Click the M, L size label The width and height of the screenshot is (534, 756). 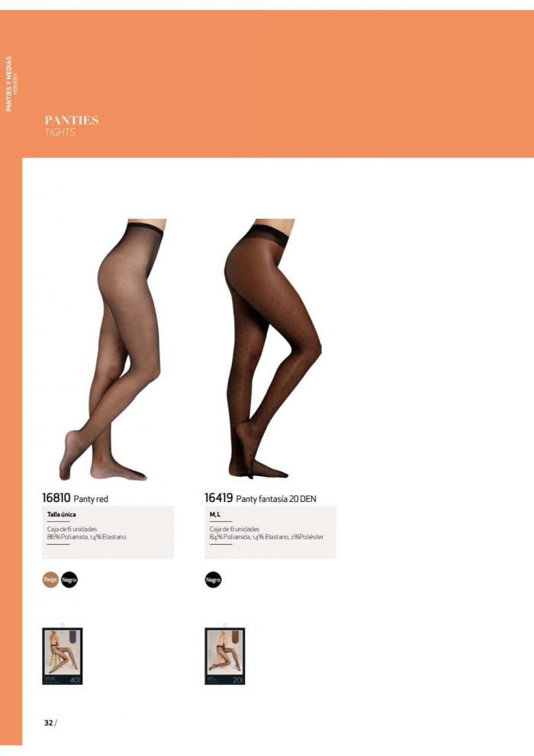(x=215, y=514)
